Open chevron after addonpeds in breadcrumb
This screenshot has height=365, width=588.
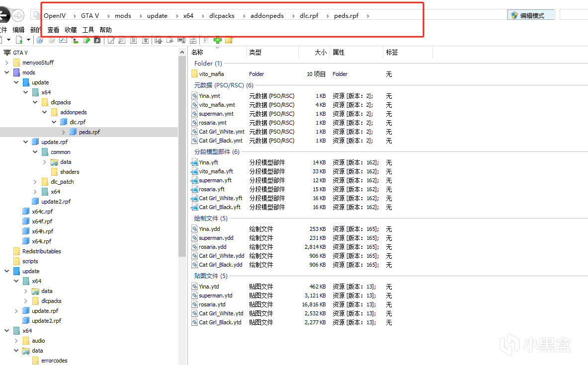pos(293,16)
